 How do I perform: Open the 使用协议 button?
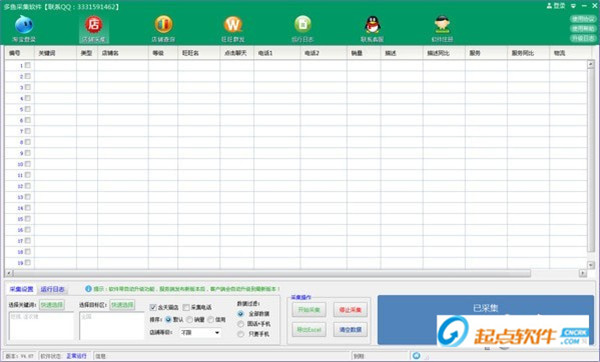583,19
